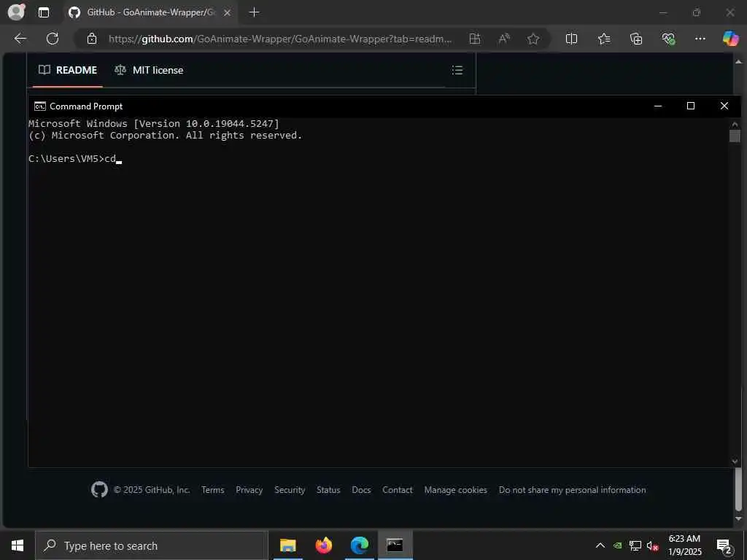Open Read aloud in address bar

pos(504,39)
